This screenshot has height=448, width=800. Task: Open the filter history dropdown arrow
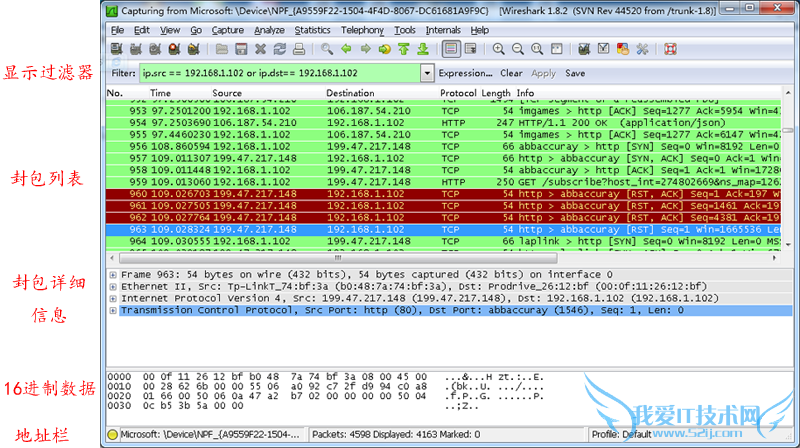click(x=427, y=73)
